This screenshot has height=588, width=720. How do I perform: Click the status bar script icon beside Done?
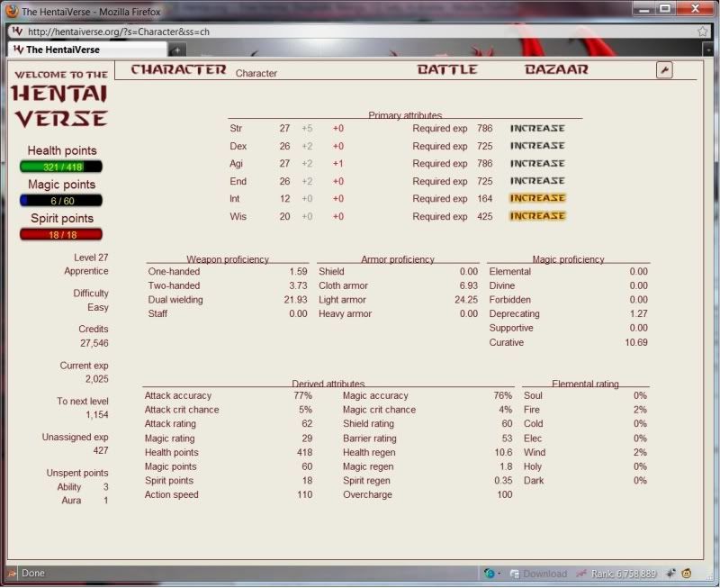coord(12,574)
